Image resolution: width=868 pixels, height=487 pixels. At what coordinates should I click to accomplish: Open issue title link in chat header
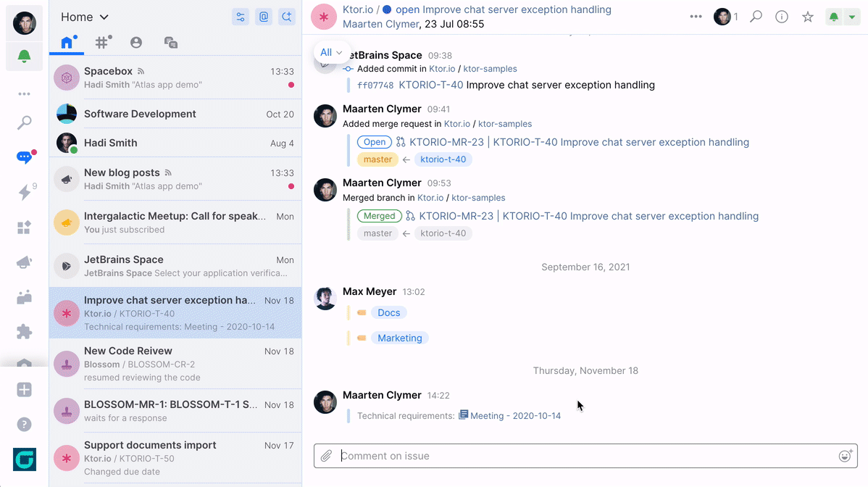(517, 9)
